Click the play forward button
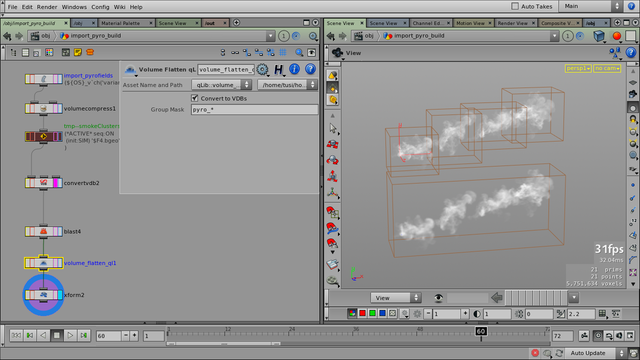The image size is (640, 360). (x=70, y=336)
